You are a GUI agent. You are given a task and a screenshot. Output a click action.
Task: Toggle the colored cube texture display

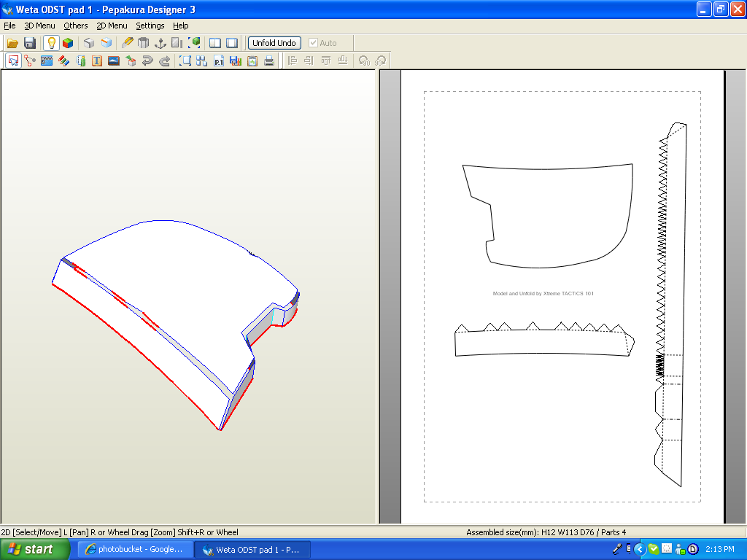(x=68, y=43)
